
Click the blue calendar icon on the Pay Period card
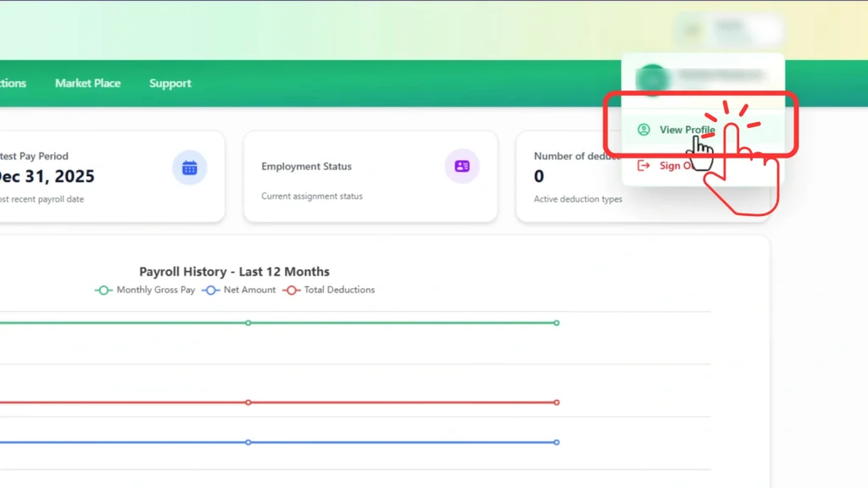pyautogui.click(x=189, y=168)
